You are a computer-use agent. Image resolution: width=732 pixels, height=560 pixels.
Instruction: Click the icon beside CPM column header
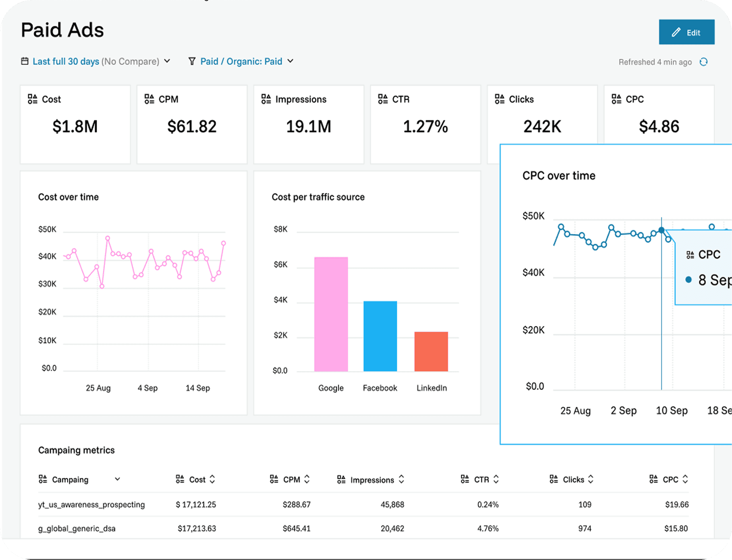pos(274,479)
